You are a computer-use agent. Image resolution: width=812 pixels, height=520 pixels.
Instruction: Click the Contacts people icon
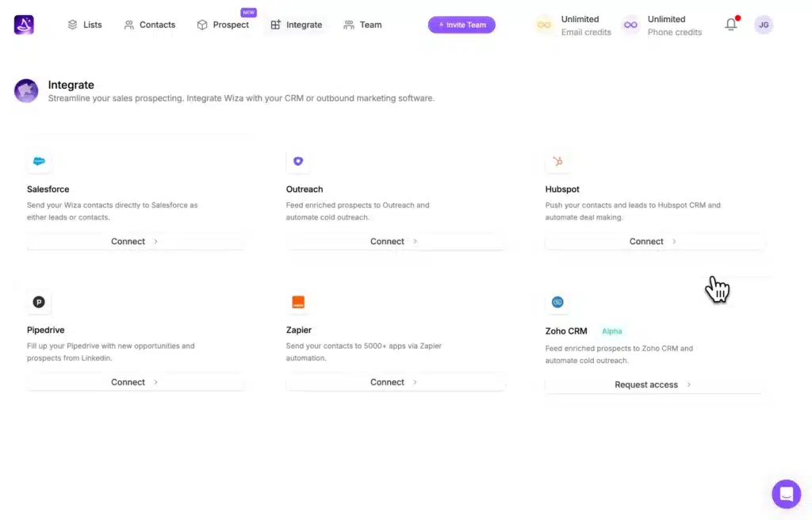(129, 25)
